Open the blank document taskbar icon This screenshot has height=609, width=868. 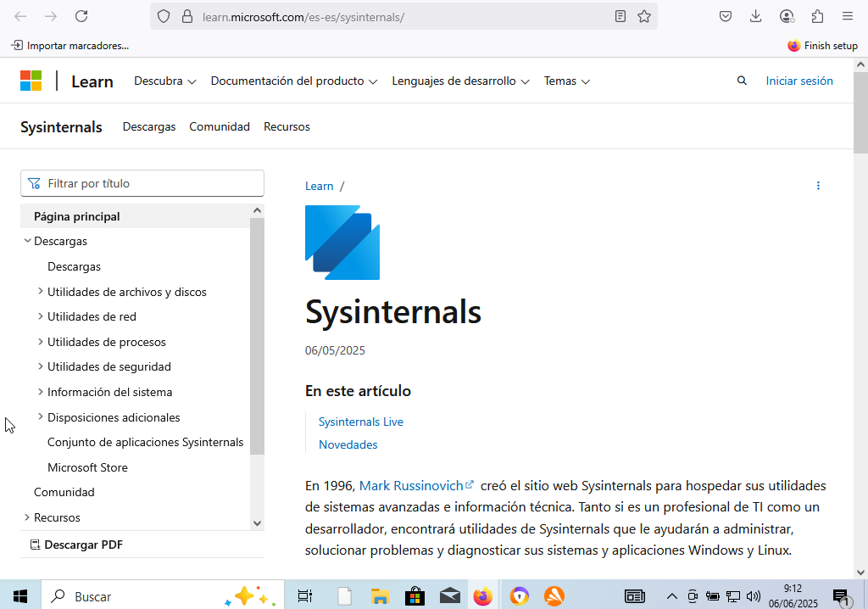[345, 596]
